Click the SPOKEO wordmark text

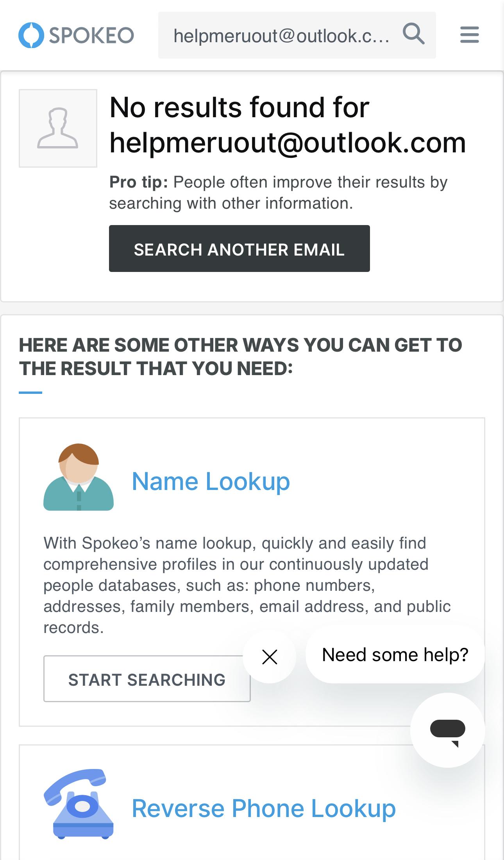pos(91,36)
